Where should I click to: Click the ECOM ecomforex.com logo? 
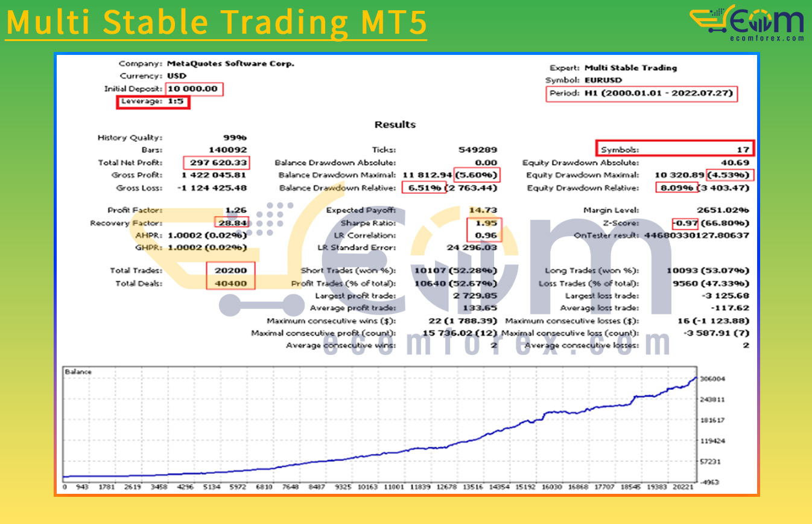[x=747, y=23]
